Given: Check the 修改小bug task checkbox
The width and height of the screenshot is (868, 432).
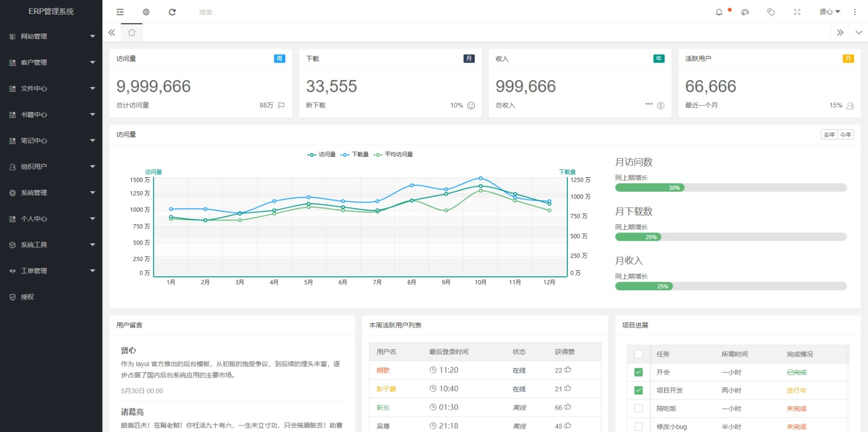Looking at the screenshot, I should coord(638,426).
